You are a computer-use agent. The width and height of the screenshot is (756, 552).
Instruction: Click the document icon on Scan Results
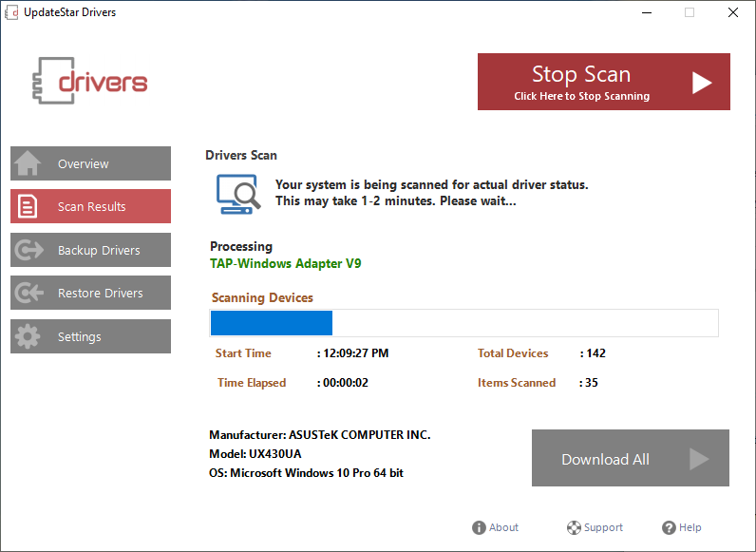pos(28,206)
